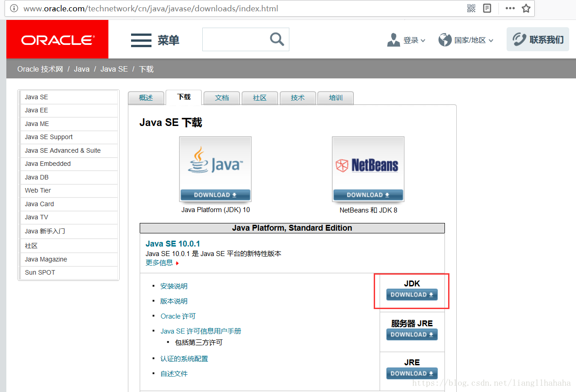This screenshot has height=392, width=576.
Task: Open the 安装说明 link
Action: pos(174,286)
